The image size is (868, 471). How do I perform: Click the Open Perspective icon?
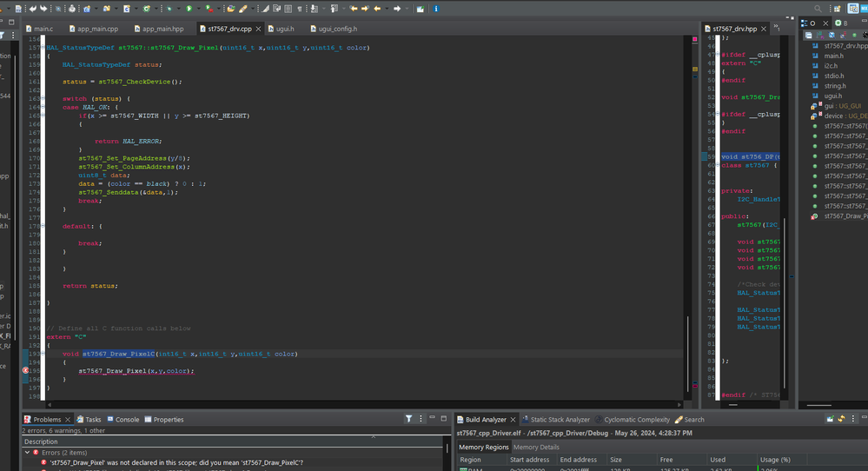(x=837, y=9)
